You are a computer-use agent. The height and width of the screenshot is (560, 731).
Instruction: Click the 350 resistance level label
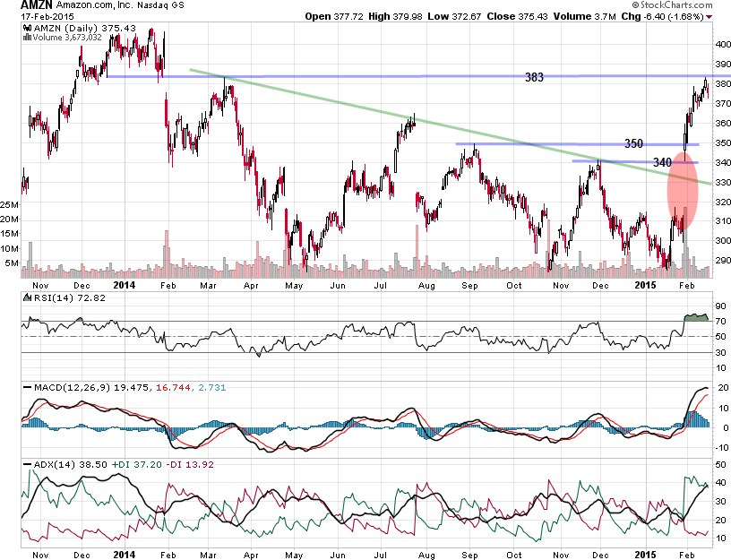pyautogui.click(x=633, y=143)
